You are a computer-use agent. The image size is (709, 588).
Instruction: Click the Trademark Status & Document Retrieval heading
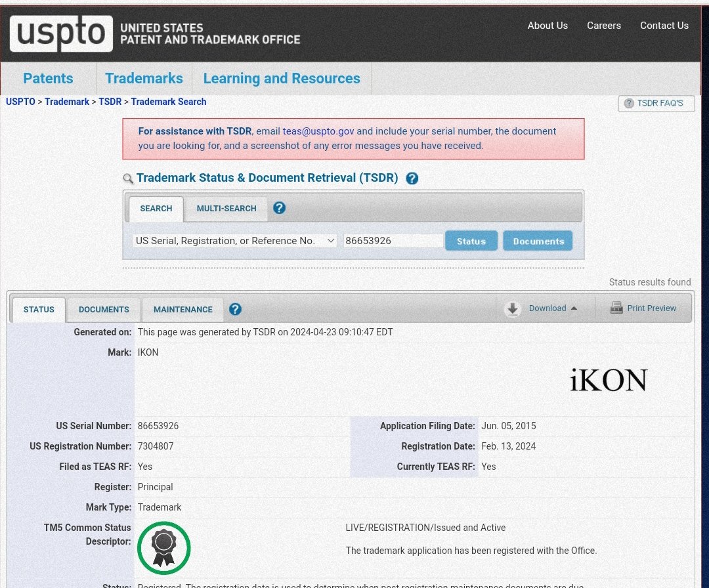click(267, 178)
